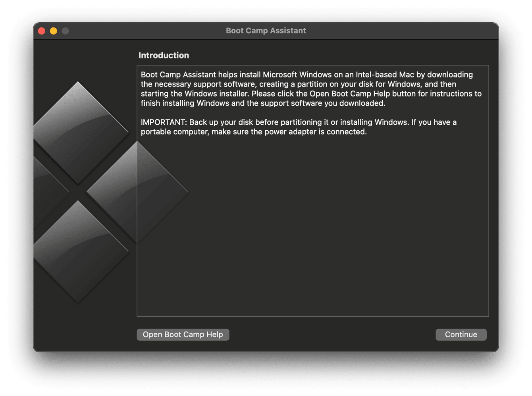Click "Back up your disk" in the warning
The image size is (532, 396).
click(x=221, y=122)
